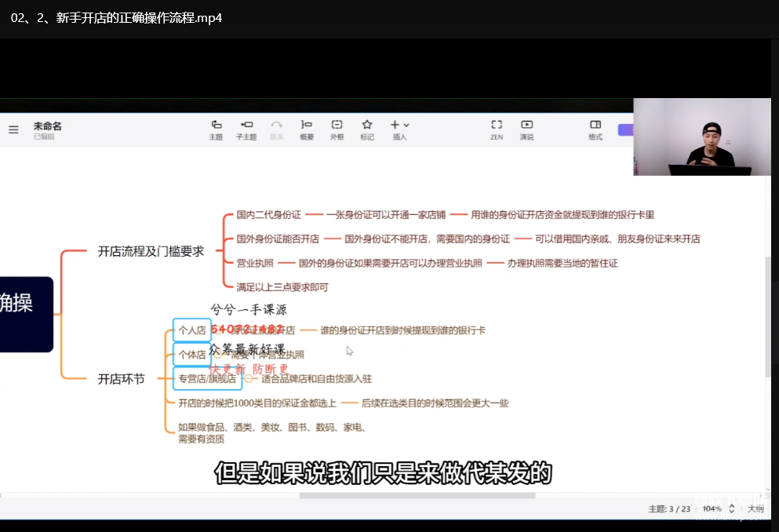Click the horizontal scrollbar thumb
Screen dimensions: 779x532
tap(417, 495)
